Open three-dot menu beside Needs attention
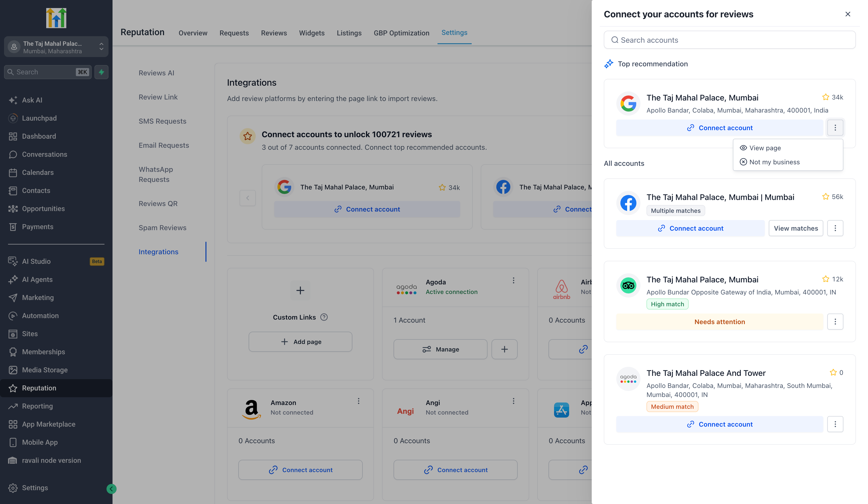This screenshot has width=868, height=504. (x=835, y=321)
